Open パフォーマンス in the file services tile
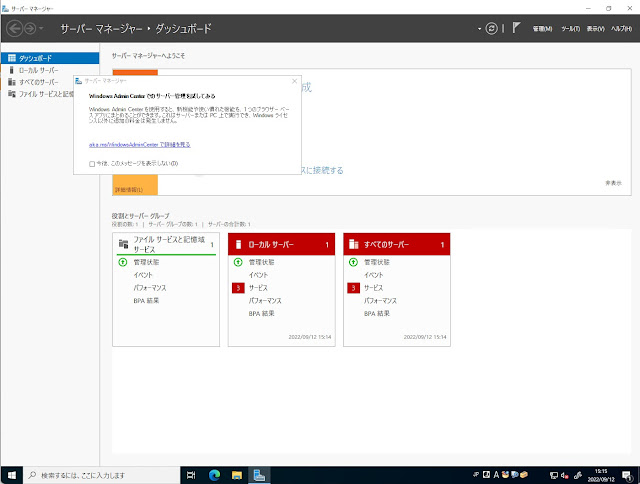640x484 pixels. [150, 288]
